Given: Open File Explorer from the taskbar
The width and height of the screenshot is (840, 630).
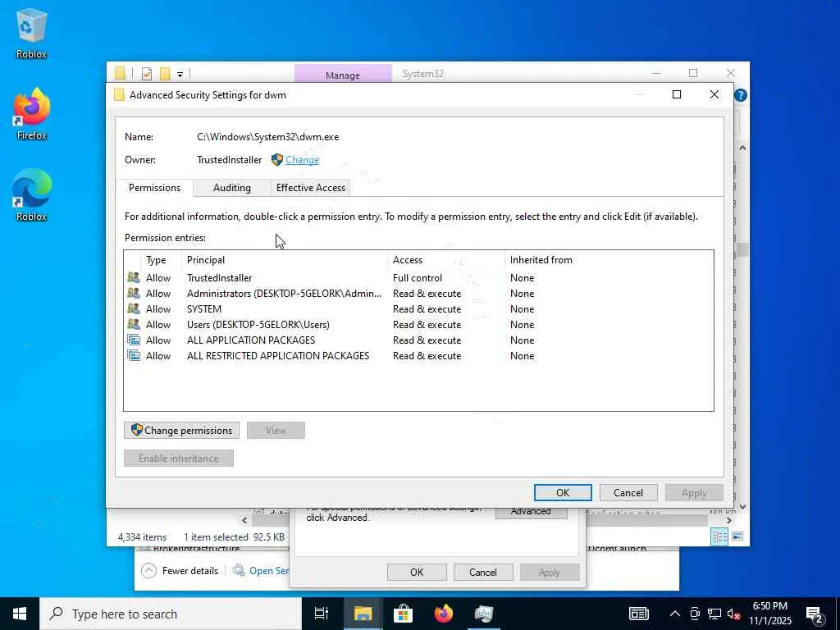Looking at the screenshot, I should [363, 614].
